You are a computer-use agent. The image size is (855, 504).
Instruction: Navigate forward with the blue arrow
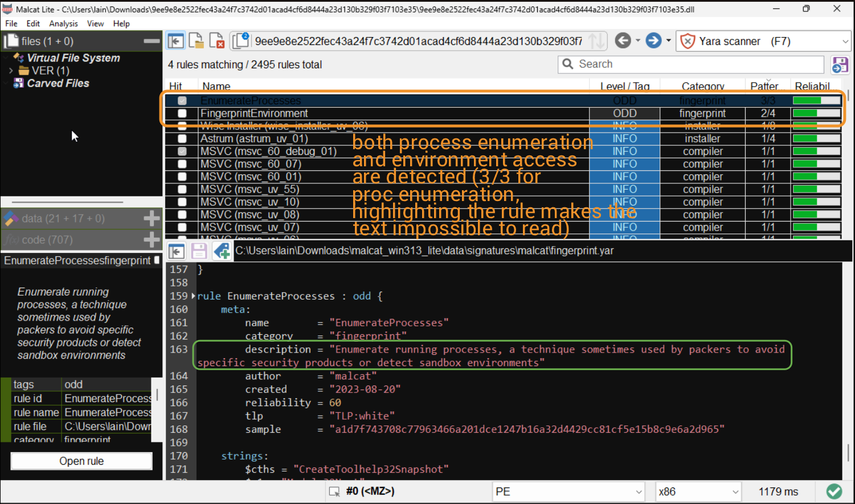click(x=653, y=41)
